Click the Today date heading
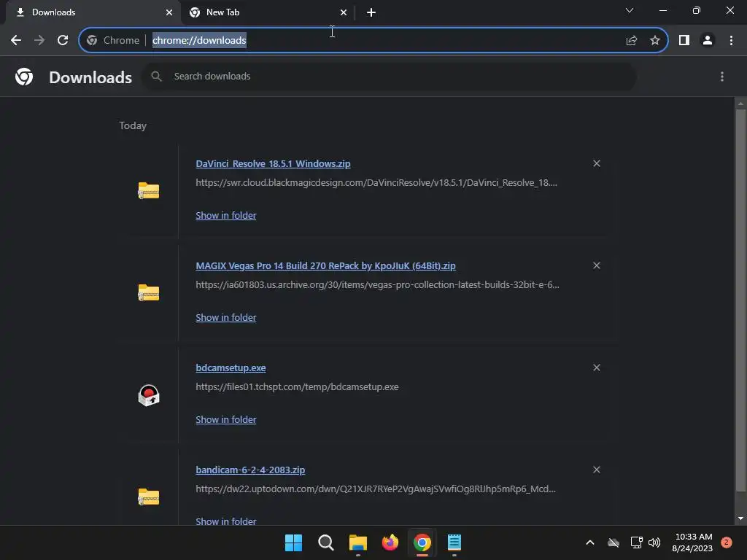 (x=133, y=125)
